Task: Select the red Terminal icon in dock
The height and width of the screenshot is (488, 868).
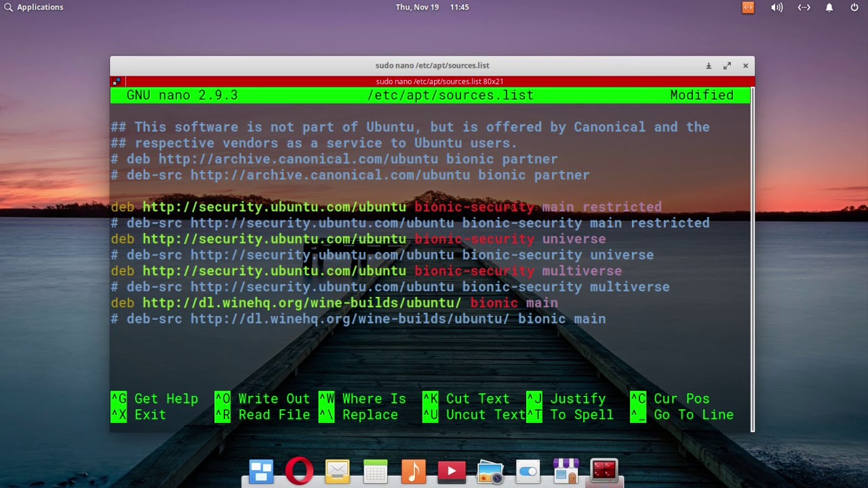Action: click(x=604, y=471)
